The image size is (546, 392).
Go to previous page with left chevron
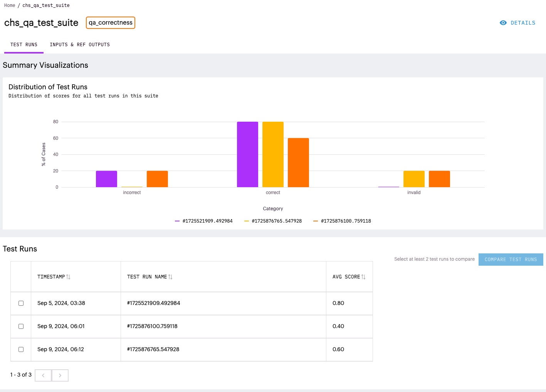tap(43, 375)
